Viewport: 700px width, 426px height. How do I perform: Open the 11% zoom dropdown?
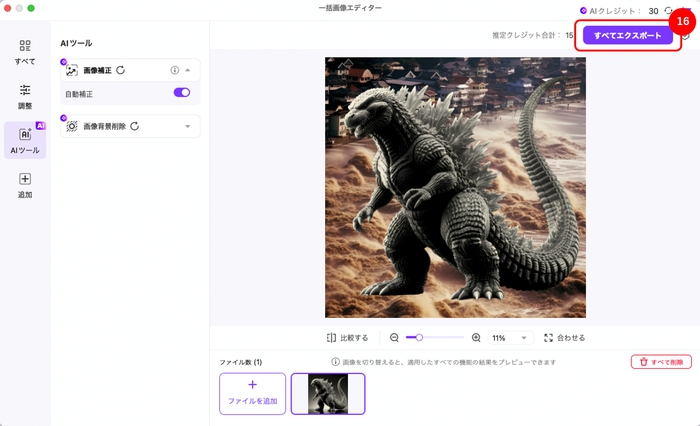(510, 338)
